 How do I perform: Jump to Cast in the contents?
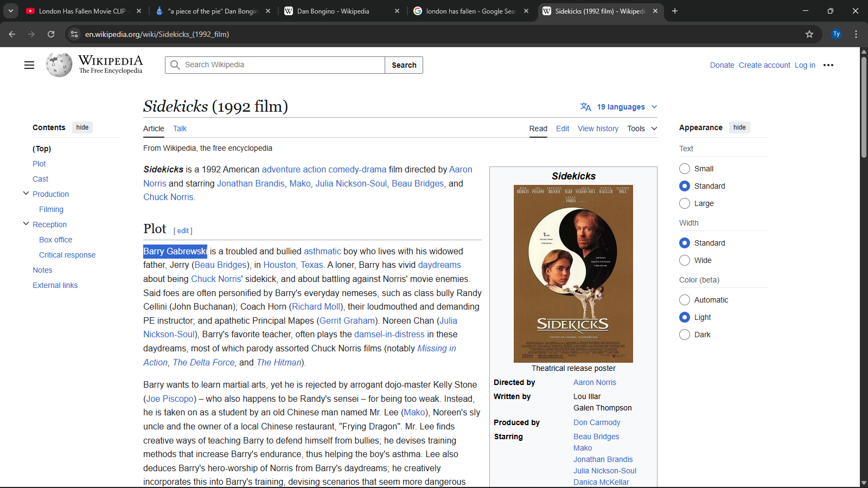click(40, 179)
